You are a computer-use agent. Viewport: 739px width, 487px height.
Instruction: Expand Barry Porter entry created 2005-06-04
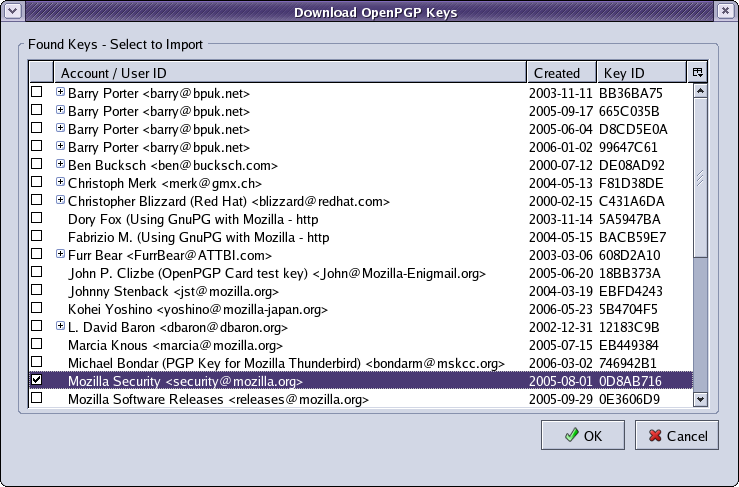point(60,127)
